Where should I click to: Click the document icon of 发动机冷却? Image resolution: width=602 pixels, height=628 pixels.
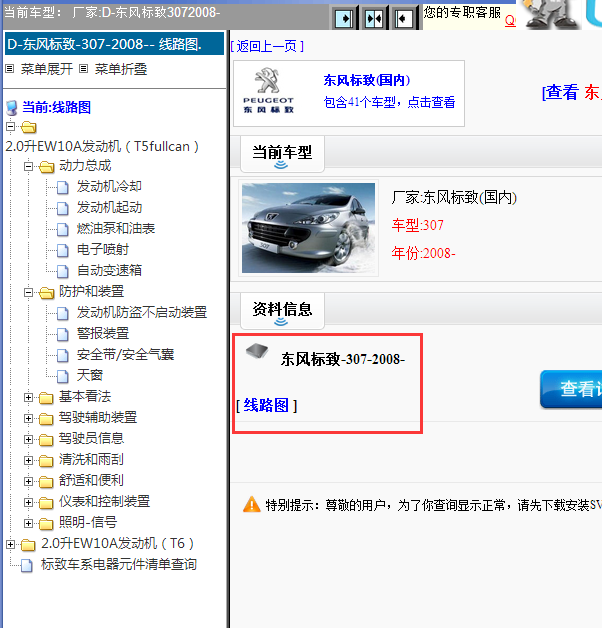click(62, 187)
